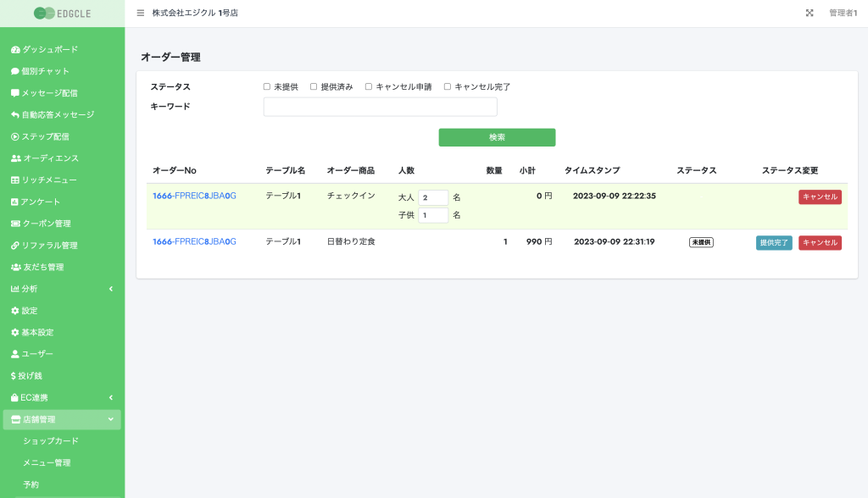Screen dimensions: 868x498
Task: Expand the 分析 sidebar submenu
Action: [62, 288]
